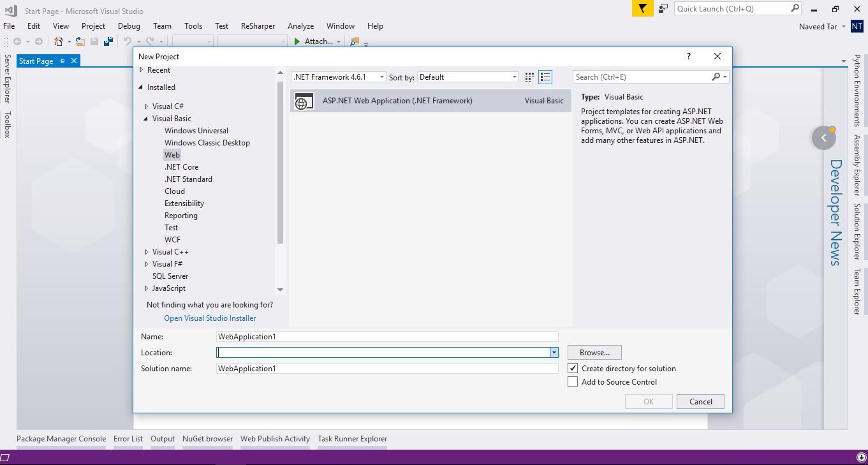Open the Tools menu
Viewport: 868px width, 465px height.
click(193, 26)
